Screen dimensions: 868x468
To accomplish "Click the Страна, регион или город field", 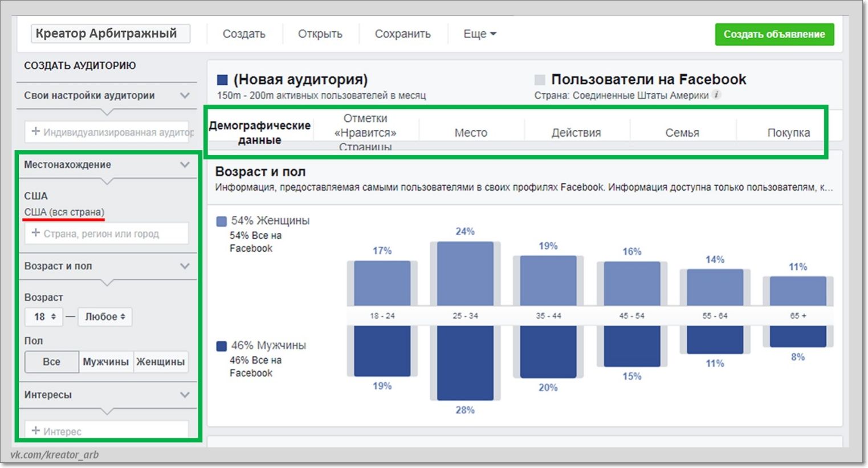I will (107, 233).
